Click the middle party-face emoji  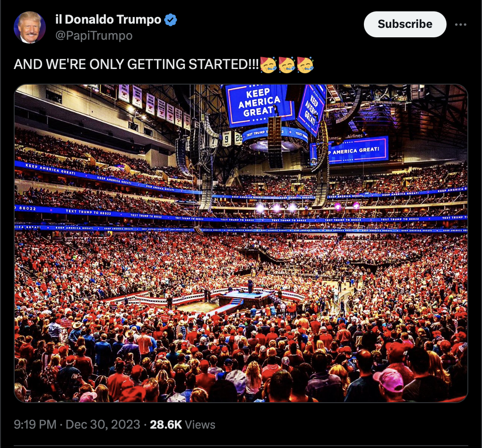click(x=287, y=65)
